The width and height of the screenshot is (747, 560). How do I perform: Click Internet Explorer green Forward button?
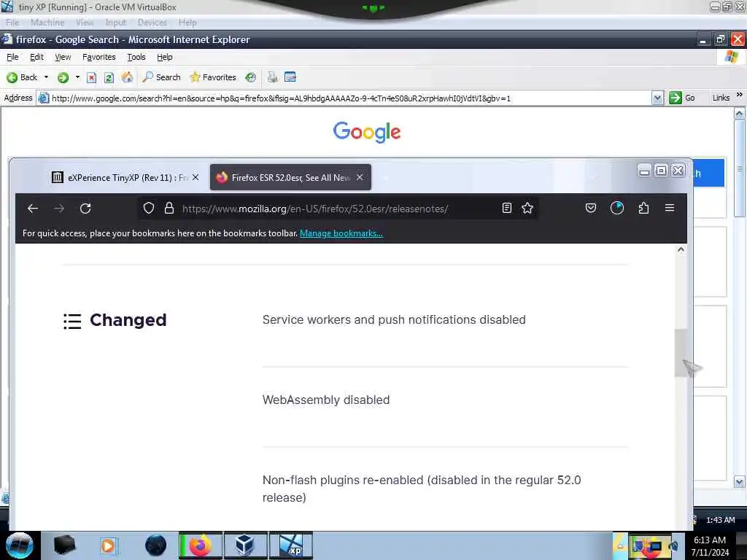coord(63,77)
